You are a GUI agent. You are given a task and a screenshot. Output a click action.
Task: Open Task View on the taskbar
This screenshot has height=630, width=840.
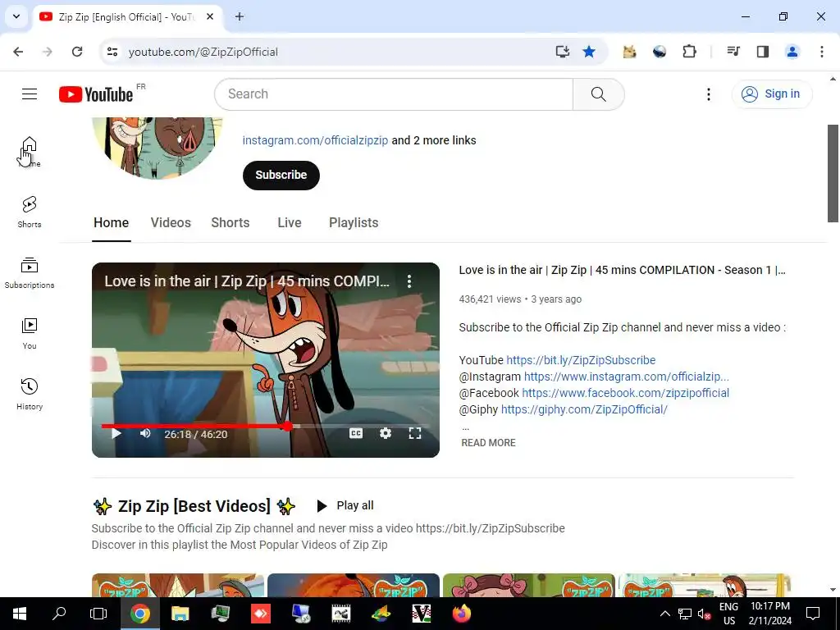click(x=98, y=614)
